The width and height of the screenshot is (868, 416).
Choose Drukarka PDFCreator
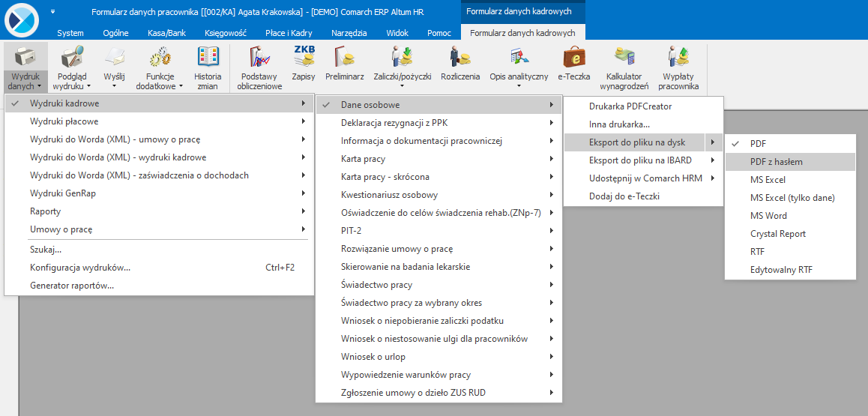[643, 106]
